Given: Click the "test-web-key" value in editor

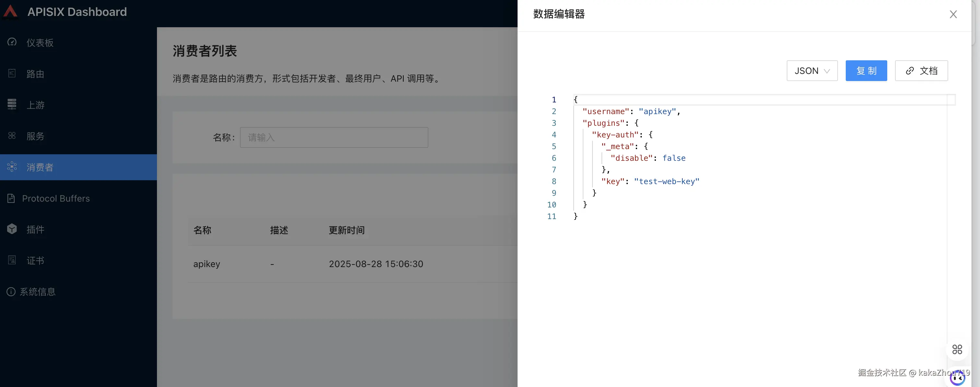Looking at the screenshot, I should [666, 181].
